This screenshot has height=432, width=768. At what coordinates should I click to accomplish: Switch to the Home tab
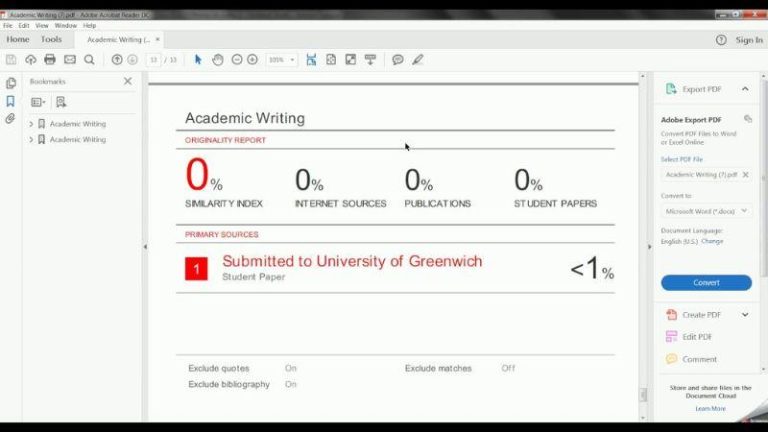18,39
